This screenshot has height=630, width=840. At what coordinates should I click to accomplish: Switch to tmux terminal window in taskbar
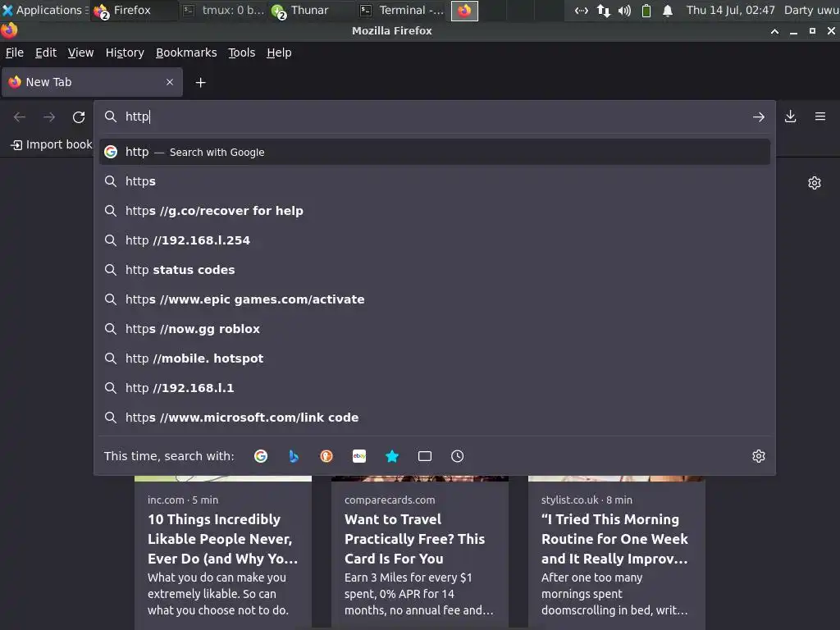click(223, 10)
